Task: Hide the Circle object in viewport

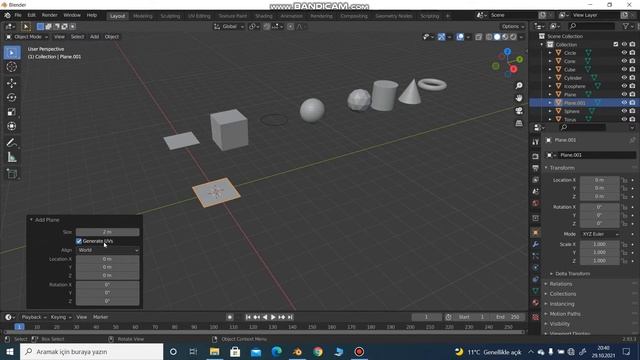Action: tap(624, 53)
